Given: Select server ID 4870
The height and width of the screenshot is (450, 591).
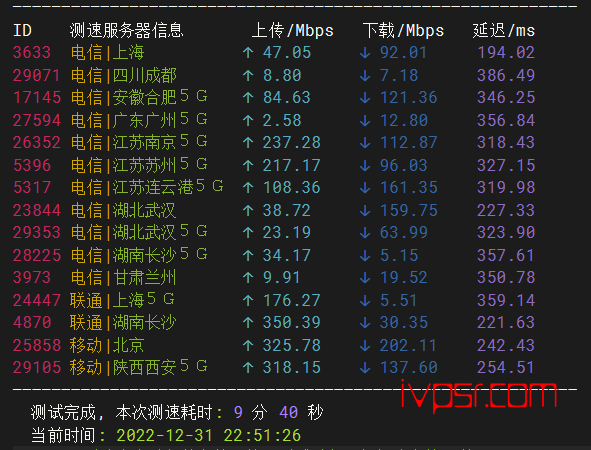Looking at the screenshot, I should [32, 322].
